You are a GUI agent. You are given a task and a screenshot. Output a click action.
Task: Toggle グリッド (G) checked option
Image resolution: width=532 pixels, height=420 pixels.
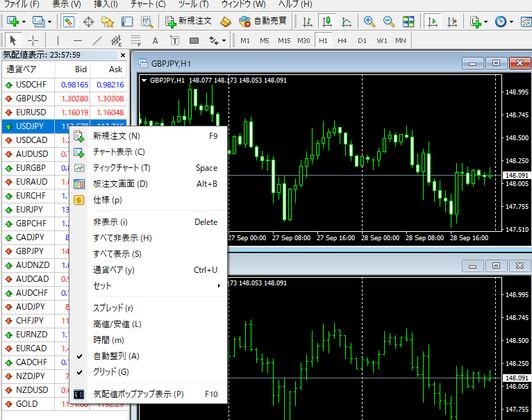110,372
